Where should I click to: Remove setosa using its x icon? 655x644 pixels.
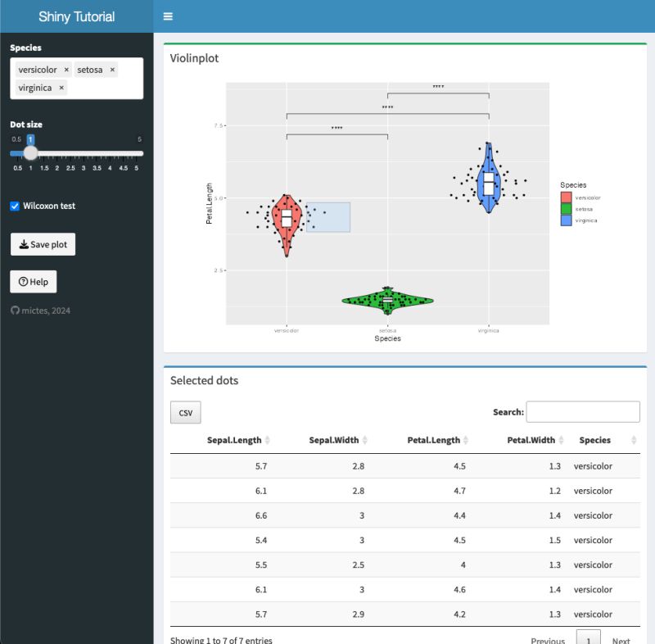coord(111,70)
